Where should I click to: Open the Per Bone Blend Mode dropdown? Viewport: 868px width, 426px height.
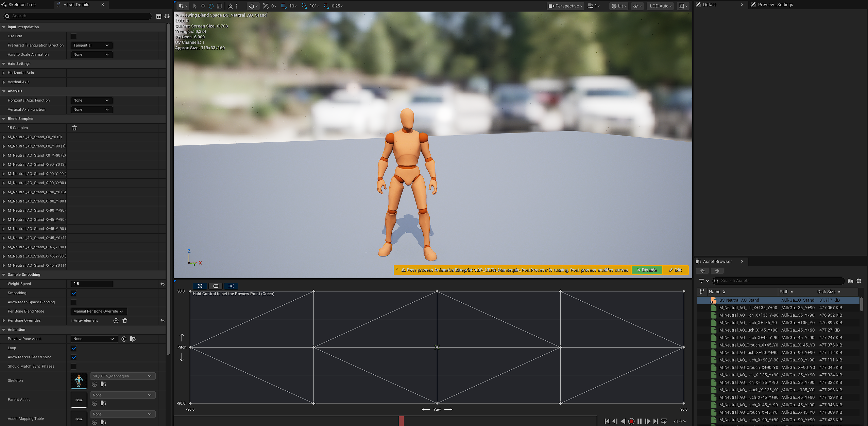[x=99, y=312]
